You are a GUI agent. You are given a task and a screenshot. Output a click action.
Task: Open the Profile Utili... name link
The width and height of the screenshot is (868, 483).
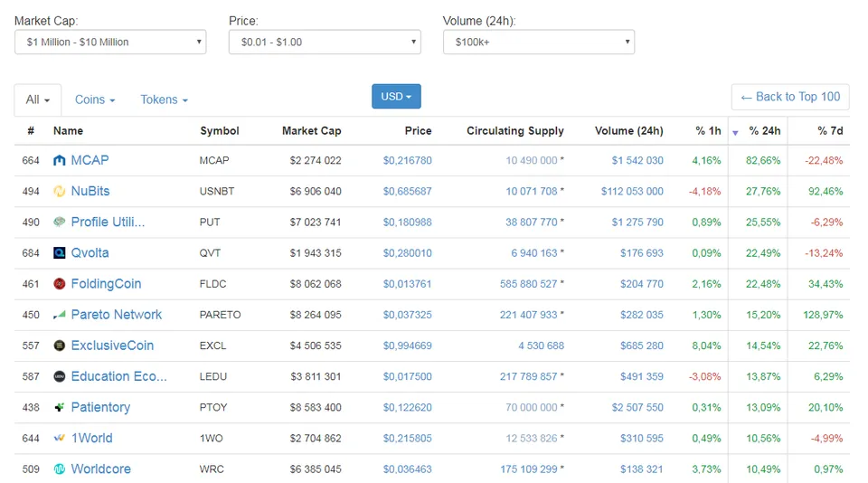click(108, 223)
